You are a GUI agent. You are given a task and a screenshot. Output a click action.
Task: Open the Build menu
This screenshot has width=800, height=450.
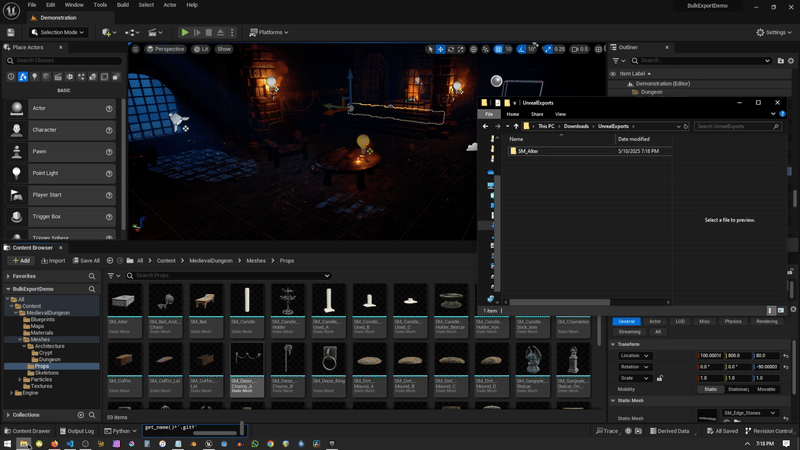click(122, 5)
